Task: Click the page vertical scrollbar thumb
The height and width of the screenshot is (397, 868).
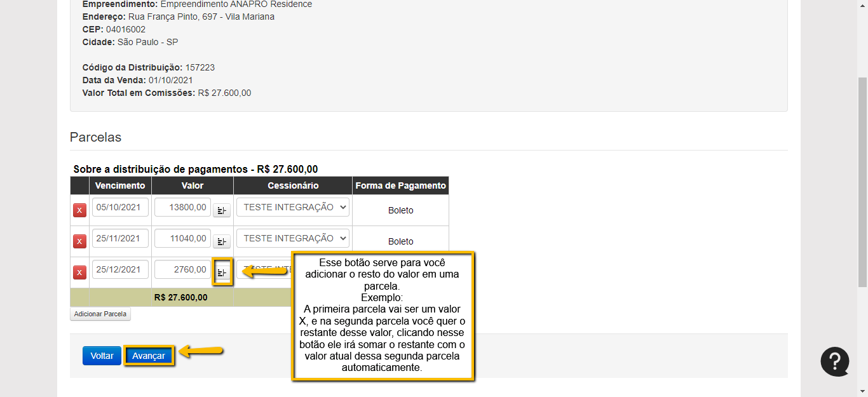Action: point(862,181)
